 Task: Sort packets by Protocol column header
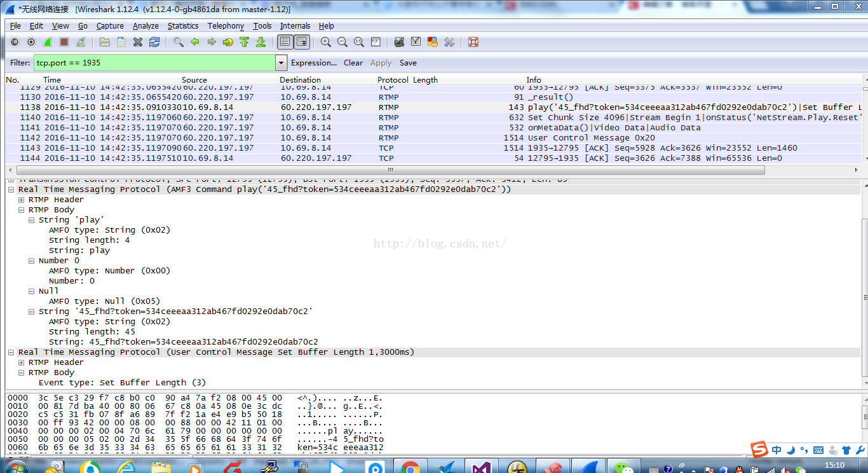[x=393, y=80]
